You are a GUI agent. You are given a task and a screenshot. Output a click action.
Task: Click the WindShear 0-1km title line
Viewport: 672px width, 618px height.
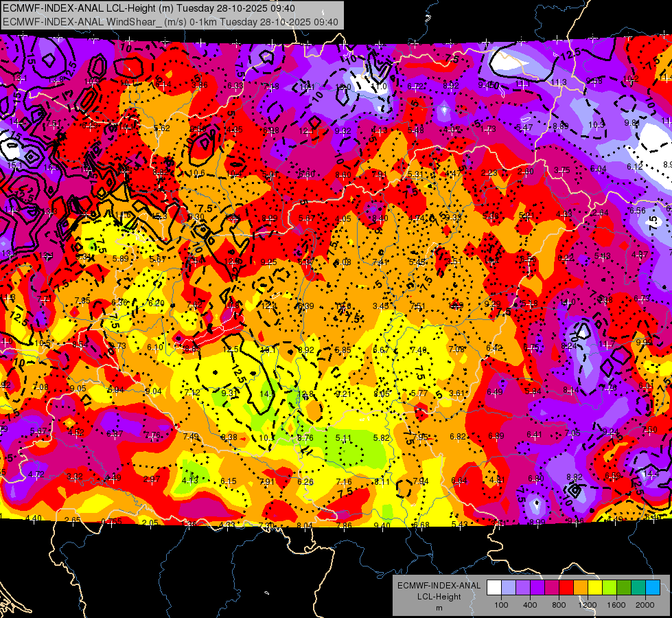click(x=170, y=22)
